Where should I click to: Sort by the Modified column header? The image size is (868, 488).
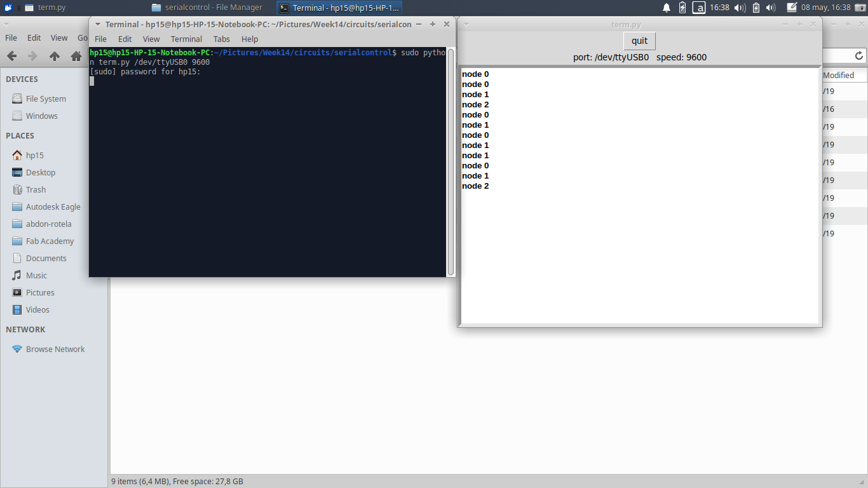coord(844,75)
